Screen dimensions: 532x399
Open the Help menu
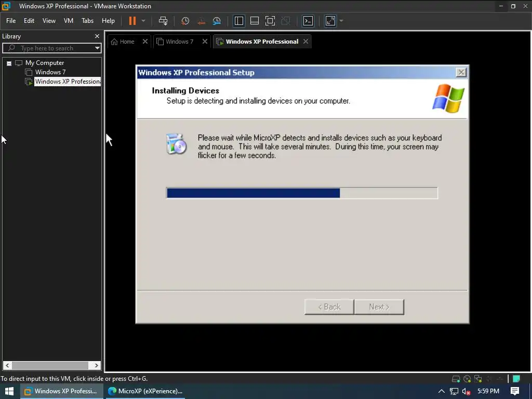(108, 21)
